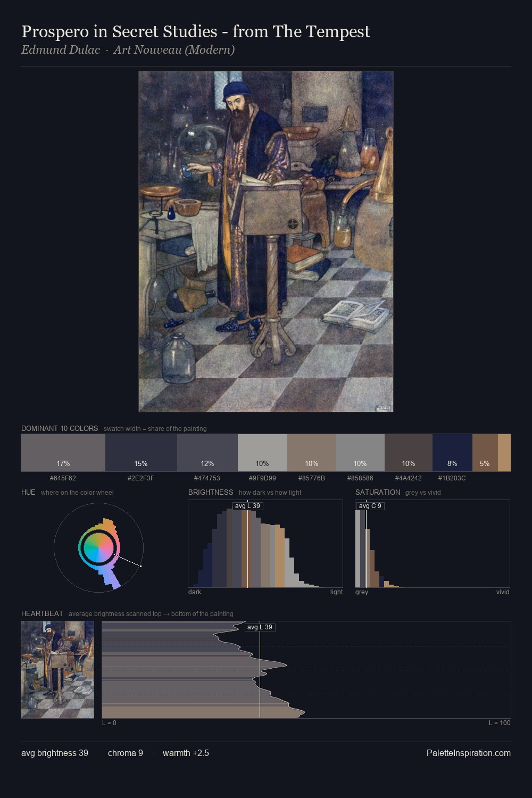Click the hex label #858586
Screen dimensions: 532x798
(x=360, y=478)
